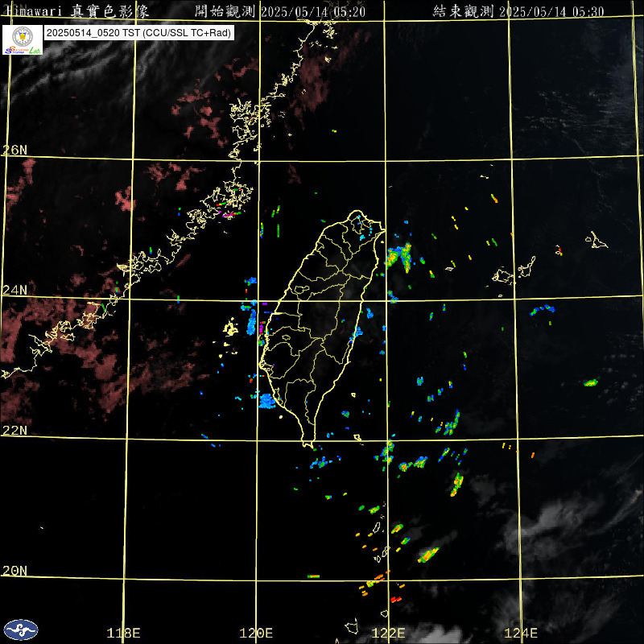Click the Himawari true color image title
The width and height of the screenshot is (644, 644).
tap(76, 11)
